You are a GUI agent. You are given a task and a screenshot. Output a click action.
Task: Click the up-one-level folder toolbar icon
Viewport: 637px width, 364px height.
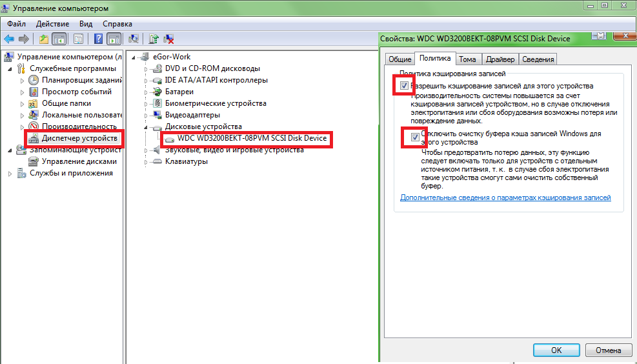click(43, 39)
